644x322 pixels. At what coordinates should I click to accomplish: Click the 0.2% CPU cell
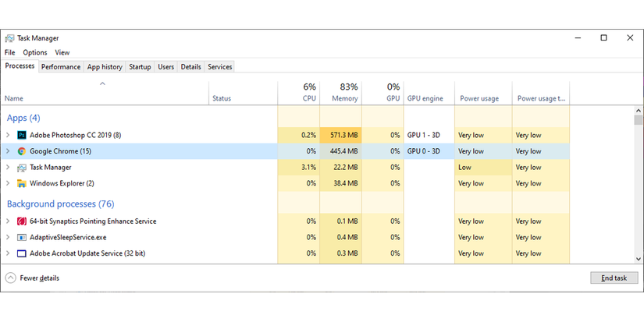tap(299, 135)
